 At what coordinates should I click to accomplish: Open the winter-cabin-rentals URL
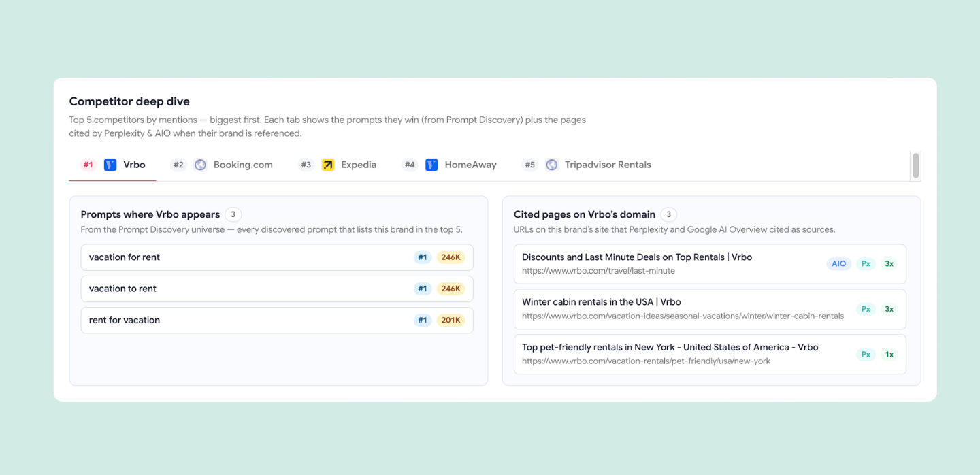click(x=683, y=316)
